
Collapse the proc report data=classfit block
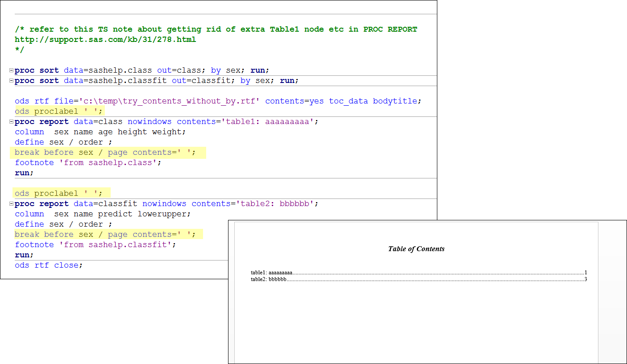pyautogui.click(x=11, y=204)
